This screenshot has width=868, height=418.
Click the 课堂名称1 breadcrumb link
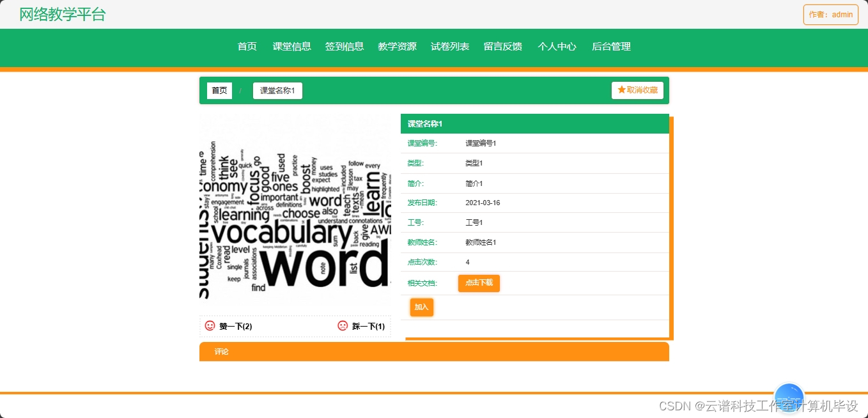coord(277,90)
